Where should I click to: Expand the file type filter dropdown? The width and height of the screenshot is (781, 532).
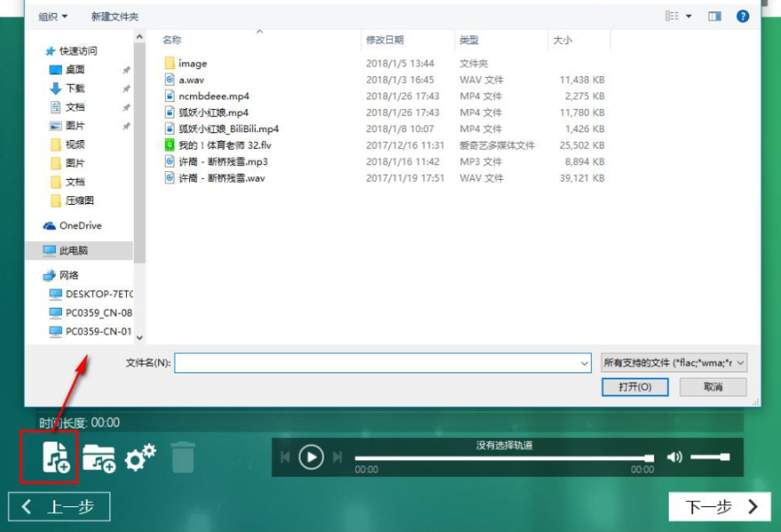point(674,363)
